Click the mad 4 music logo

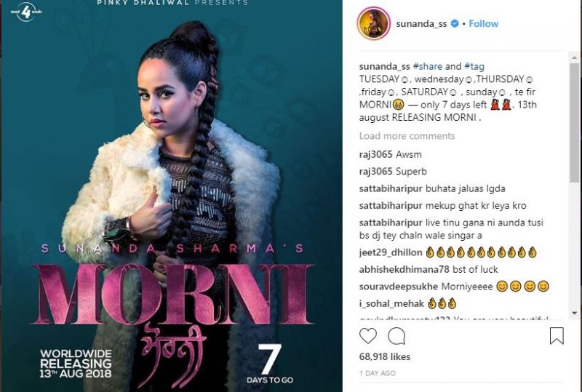pos(26,12)
